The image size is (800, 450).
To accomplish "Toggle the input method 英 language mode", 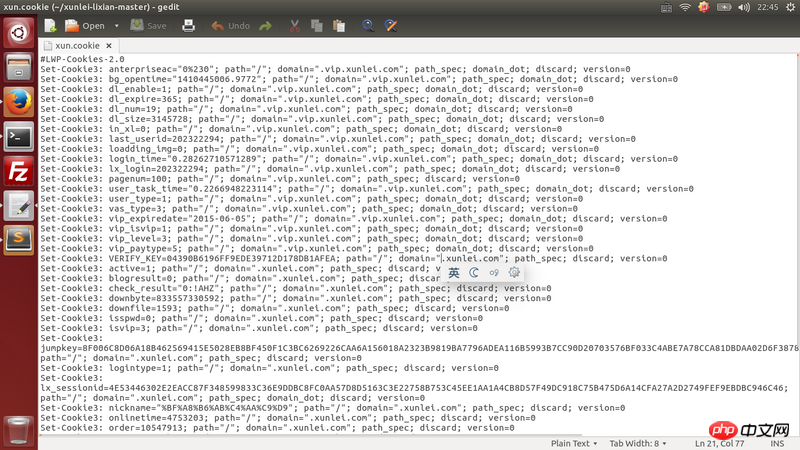I will point(454,272).
